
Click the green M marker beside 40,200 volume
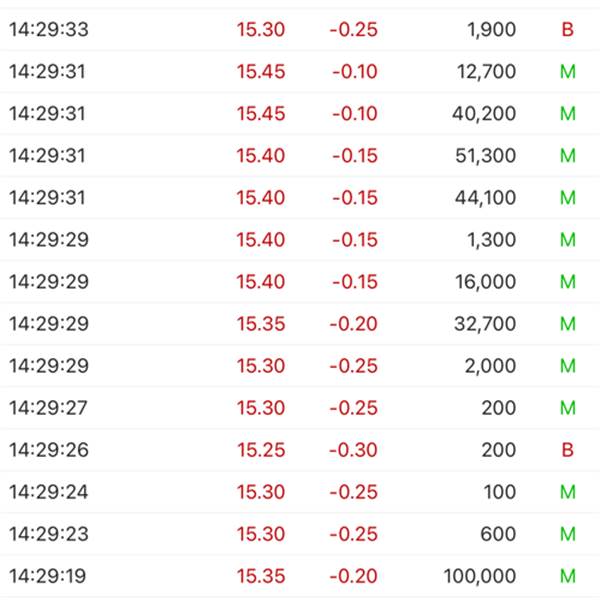567,114
